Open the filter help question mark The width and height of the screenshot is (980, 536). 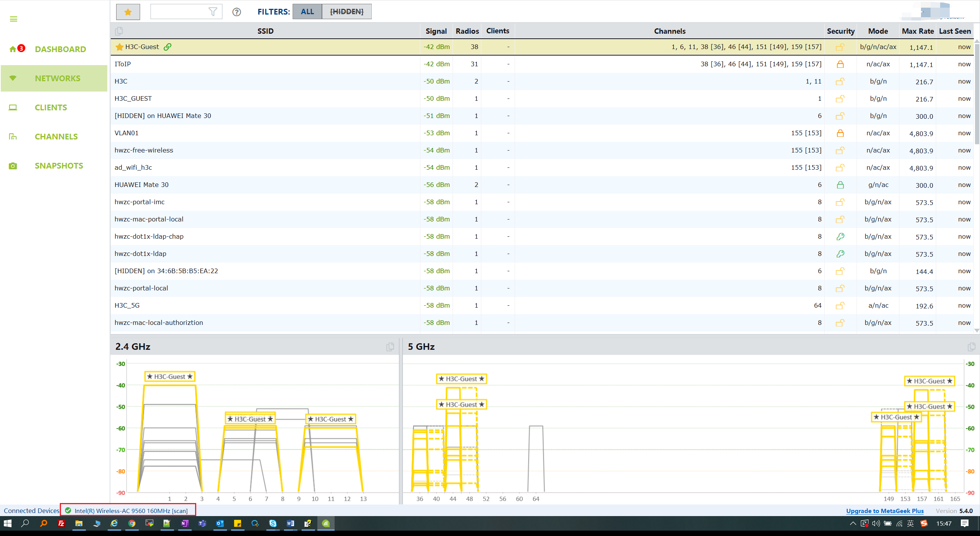(237, 12)
